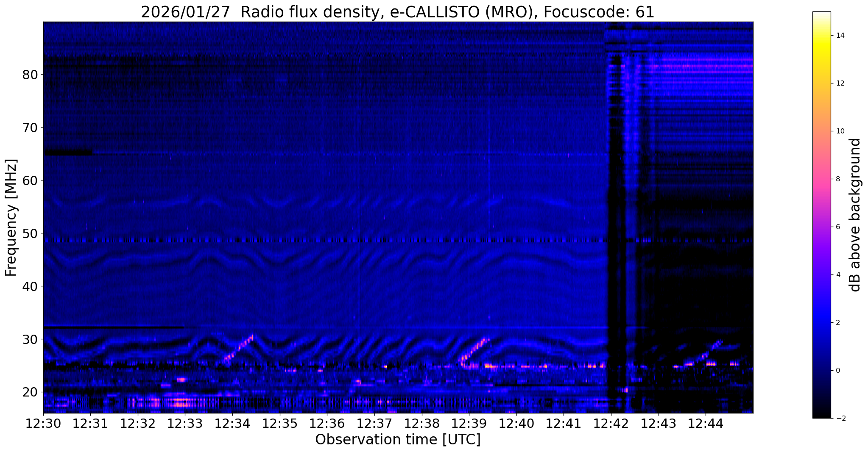Click the 'dB above background' colorbar label
The image size is (868, 452).
coord(855,215)
